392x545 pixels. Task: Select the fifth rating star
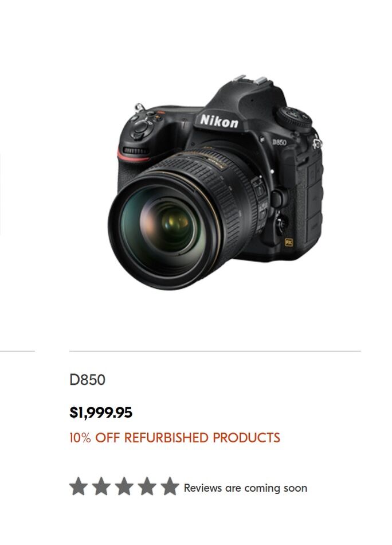click(170, 486)
